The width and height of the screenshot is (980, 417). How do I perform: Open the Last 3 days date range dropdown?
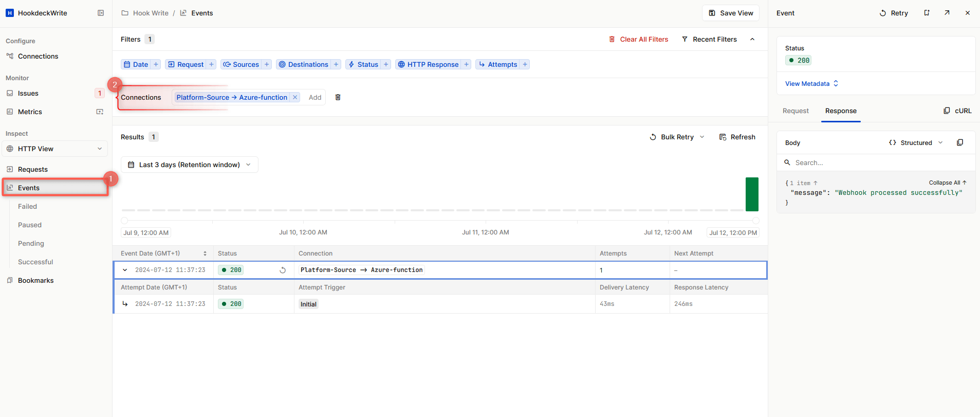click(190, 165)
